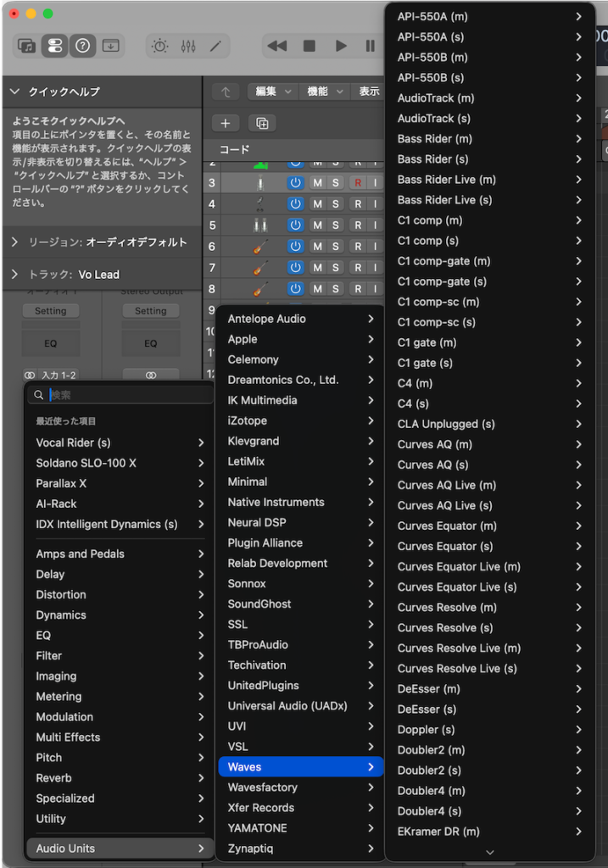
Task: Choose Plugin Alliance manufacturer
Action: 301,542
